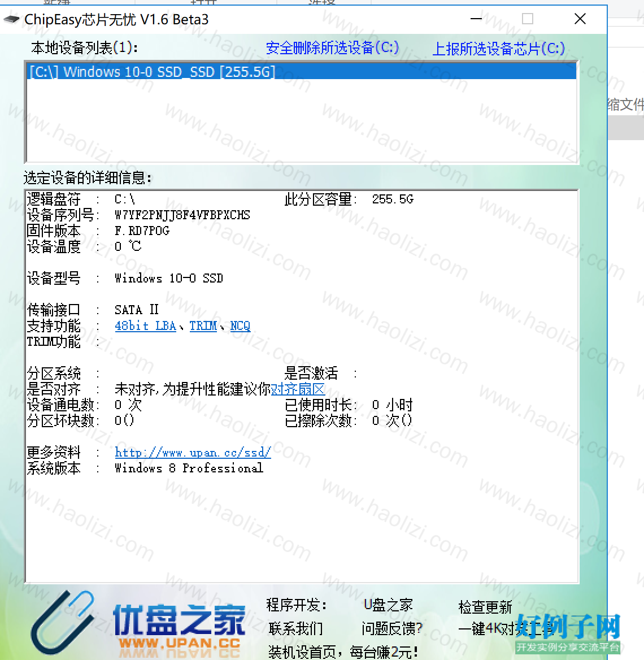Click the 设备温度 value 0 ℃
This screenshot has width=644, height=660.
[128, 246]
